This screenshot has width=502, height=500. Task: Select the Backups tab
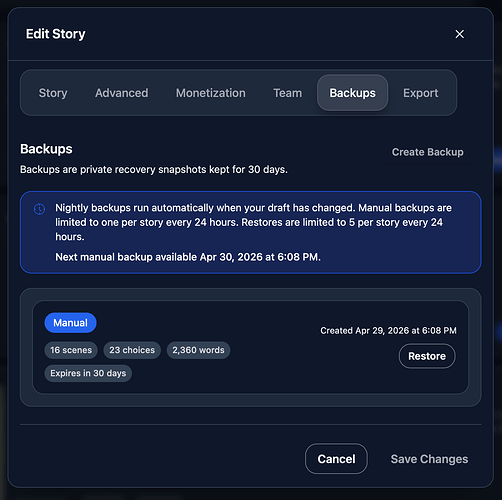click(352, 93)
